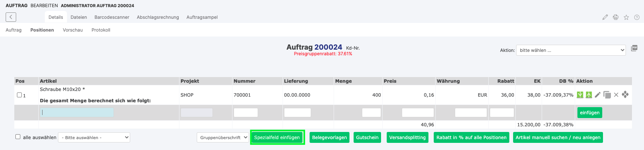Viewport: 644px width, 150px height.
Task: Click 'Spezialfeld einfügen' button
Action: [x=277, y=138]
